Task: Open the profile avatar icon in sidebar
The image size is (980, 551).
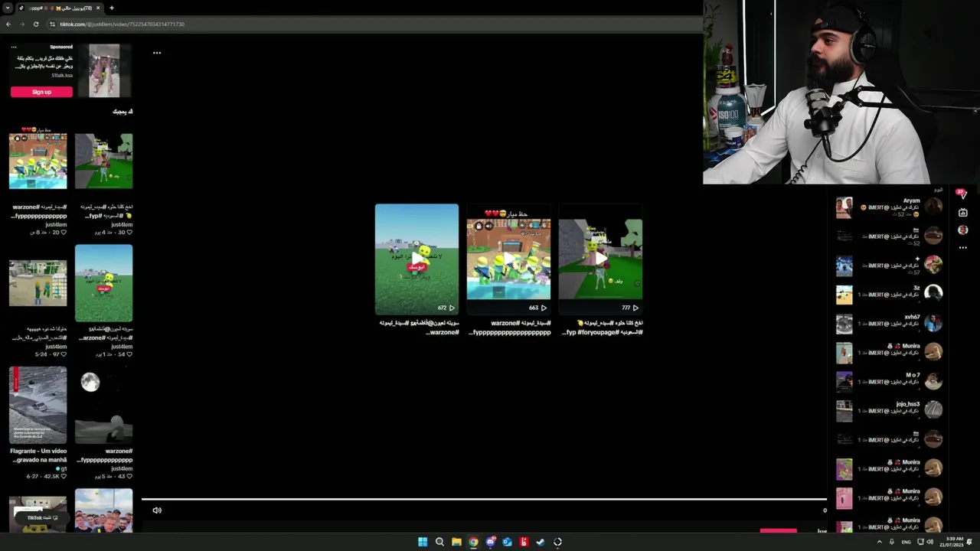Action: pyautogui.click(x=962, y=230)
